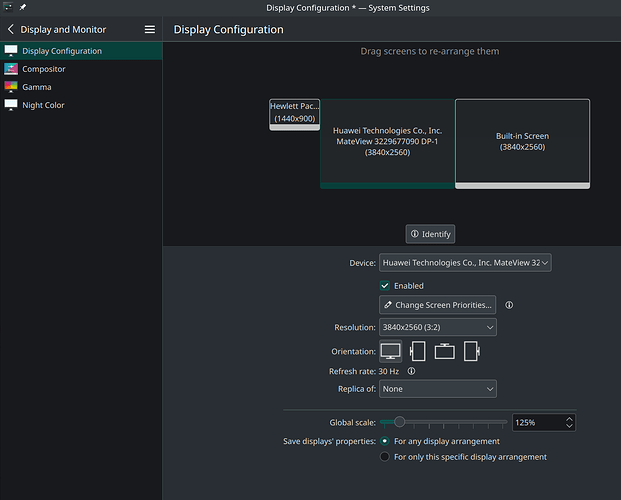Select the upside-down orientation icon
The width and height of the screenshot is (621, 500).
[444, 351]
